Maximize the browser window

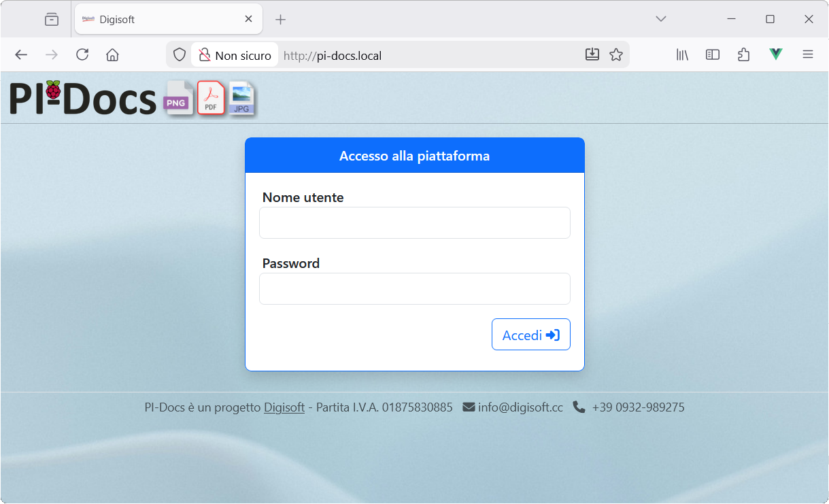click(x=770, y=19)
